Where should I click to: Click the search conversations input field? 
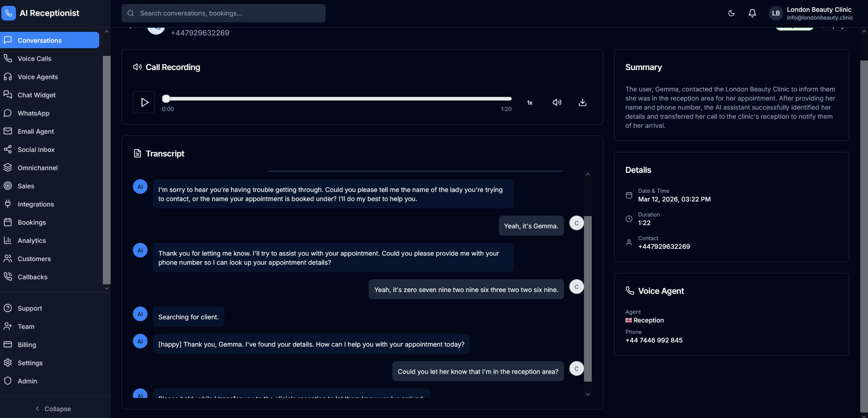click(223, 13)
